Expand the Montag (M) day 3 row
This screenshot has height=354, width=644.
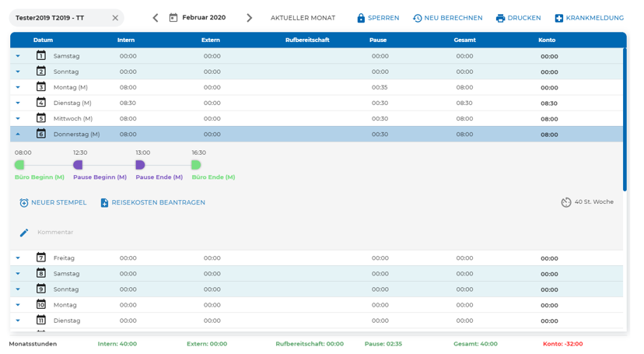18,88
